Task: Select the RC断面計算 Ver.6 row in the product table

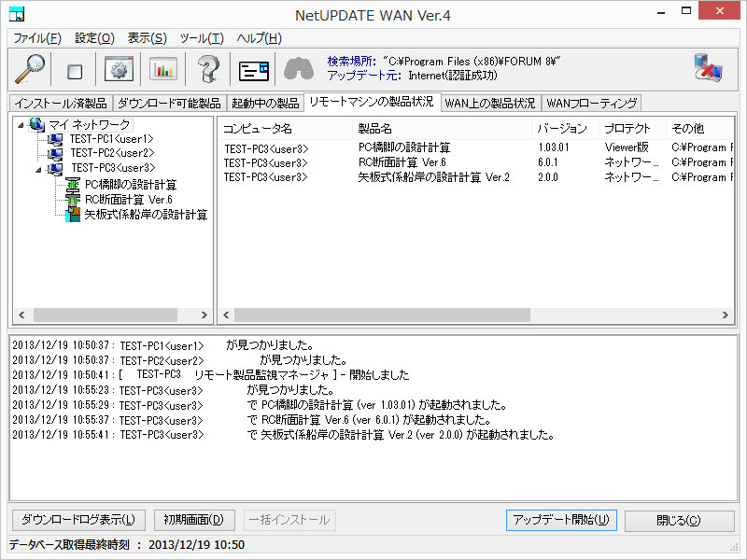Action: click(x=475, y=162)
